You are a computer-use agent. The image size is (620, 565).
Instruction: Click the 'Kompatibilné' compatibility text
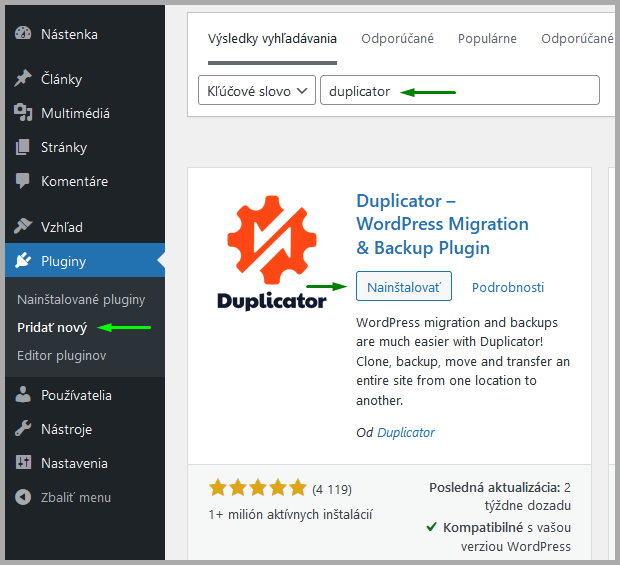pos(484,527)
